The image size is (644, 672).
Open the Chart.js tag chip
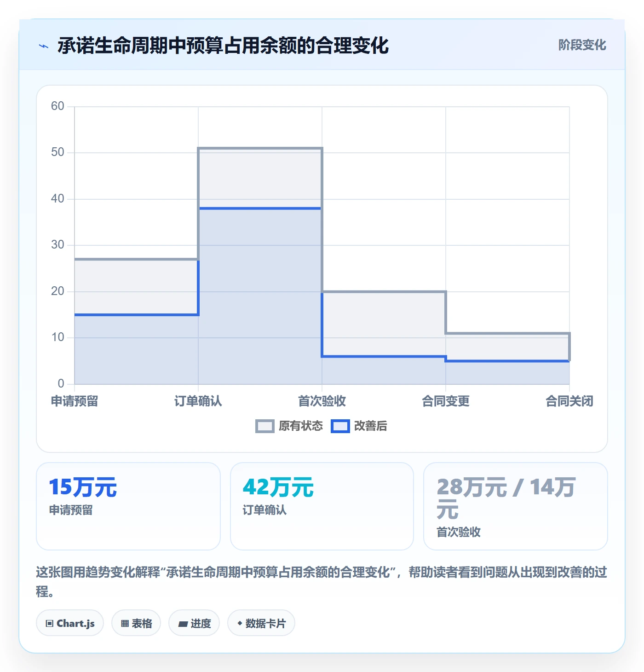70,623
